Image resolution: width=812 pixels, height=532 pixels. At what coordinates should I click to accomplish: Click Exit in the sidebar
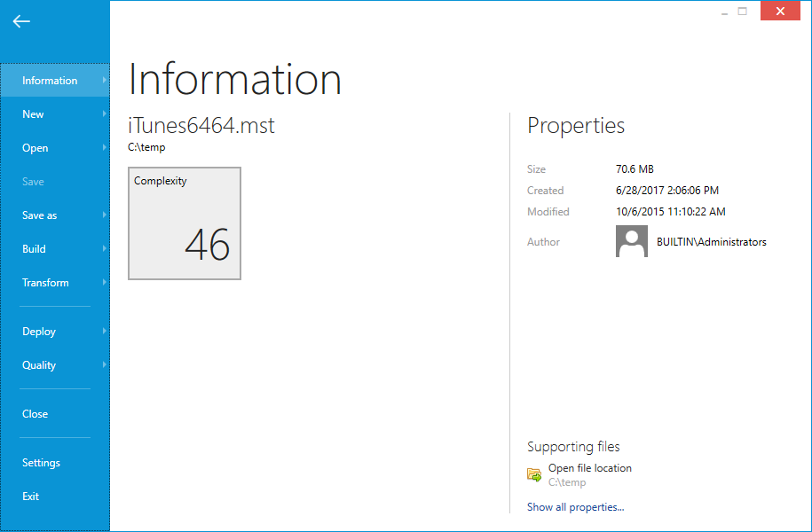point(31,497)
